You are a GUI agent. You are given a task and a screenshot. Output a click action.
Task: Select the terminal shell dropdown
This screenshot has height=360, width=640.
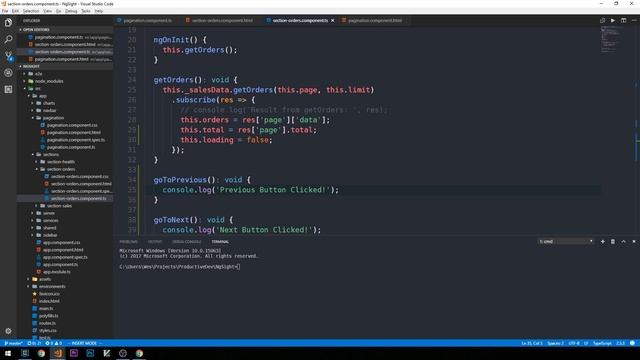[566, 242]
